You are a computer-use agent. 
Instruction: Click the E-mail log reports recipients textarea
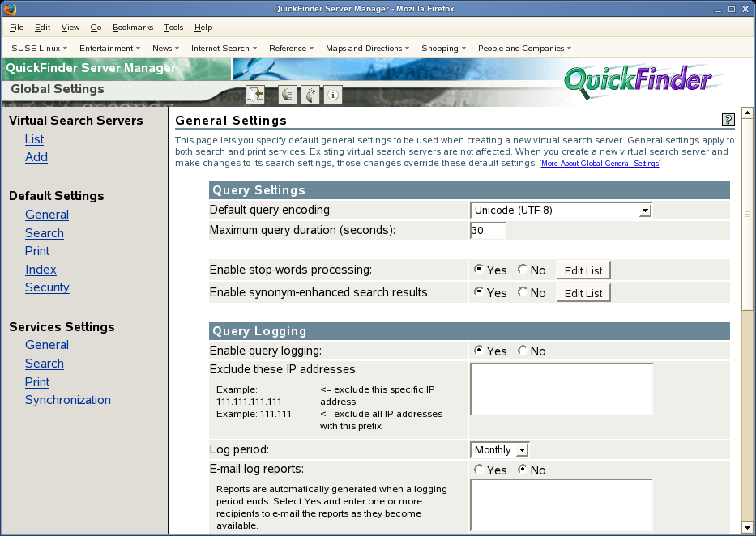tap(562, 504)
